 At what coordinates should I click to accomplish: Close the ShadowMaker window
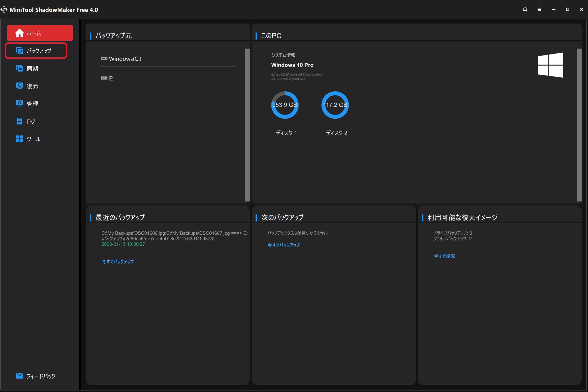pos(582,9)
